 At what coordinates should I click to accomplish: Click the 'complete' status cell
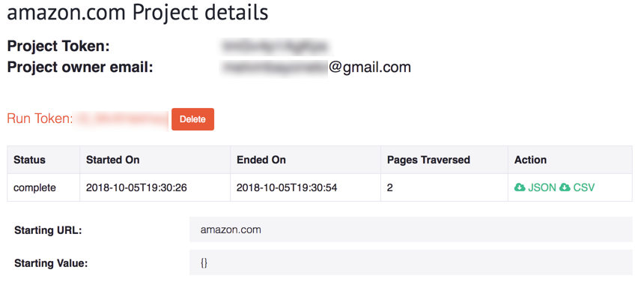pos(35,187)
